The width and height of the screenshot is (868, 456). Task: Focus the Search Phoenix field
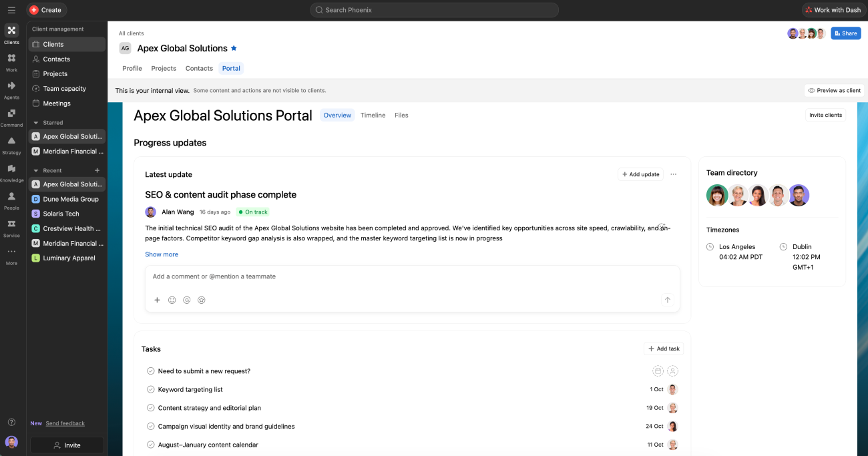[x=434, y=10]
